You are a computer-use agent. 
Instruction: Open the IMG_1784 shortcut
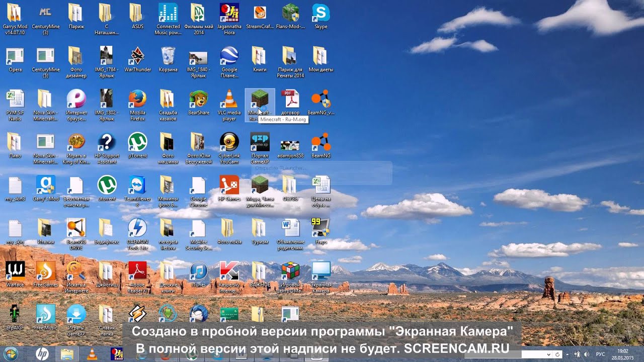tap(107, 62)
